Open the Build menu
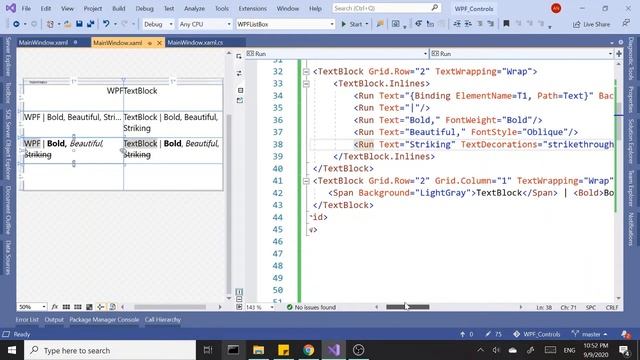The image size is (640, 360). [119, 9]
